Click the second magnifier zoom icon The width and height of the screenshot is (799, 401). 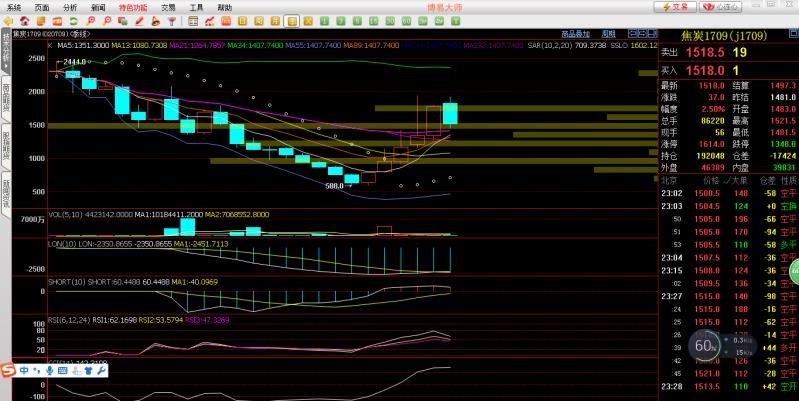pos(106,21)
